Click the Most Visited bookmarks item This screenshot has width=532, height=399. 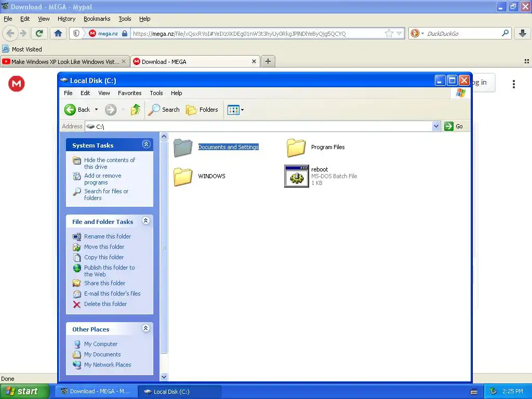click(x=22, y=49)
